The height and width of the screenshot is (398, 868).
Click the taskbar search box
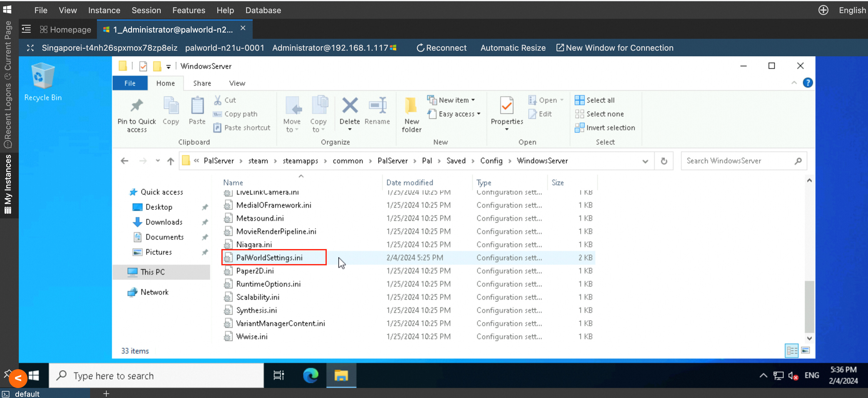pyautogui.click(x=156, y=375)
